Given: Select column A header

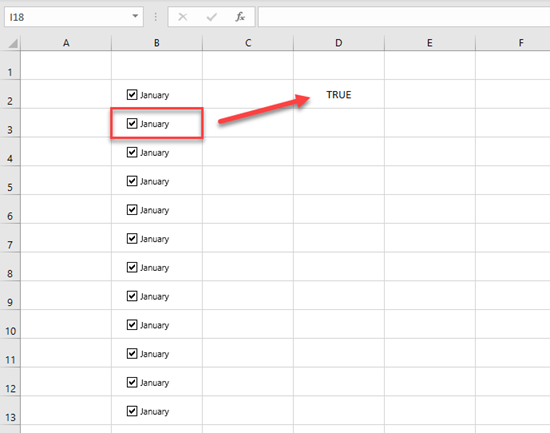Looking at the screenshot, I should tap(66, 43).
